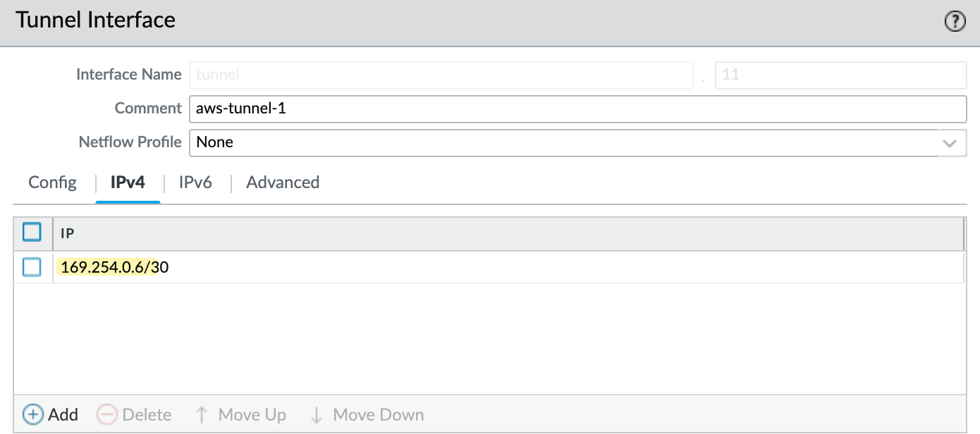Select the 169.254.0.6/30 IP entry

click(115, 267)
